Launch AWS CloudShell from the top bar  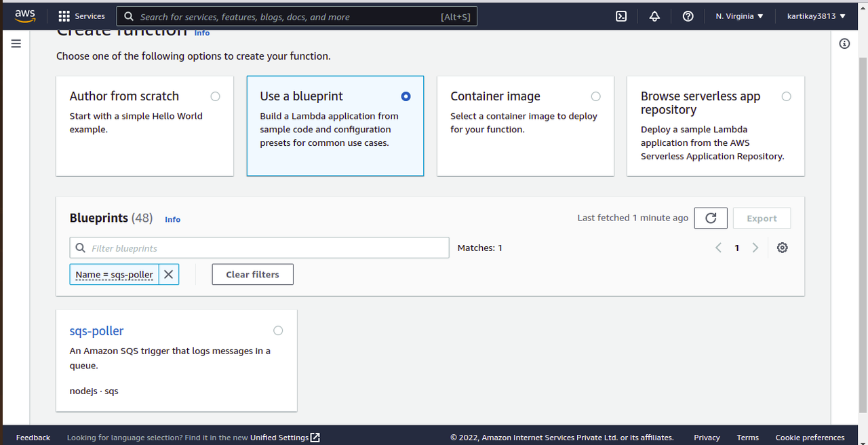(621, 16)
